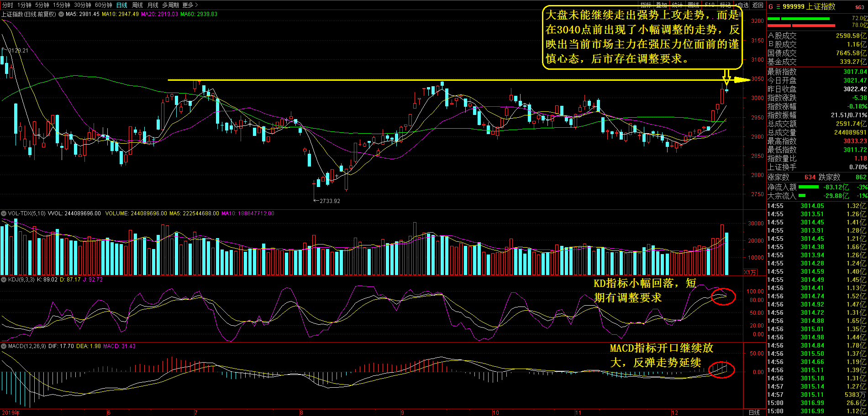Click the list icon before code 999999
The height and width of the screenshot is (416, 868).
778,7
